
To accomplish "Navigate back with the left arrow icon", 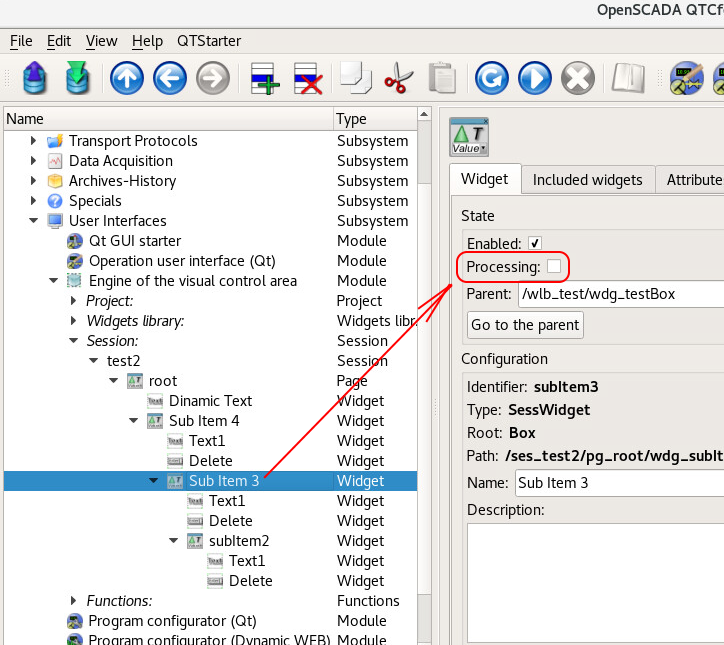I will (x=170, y=77).
